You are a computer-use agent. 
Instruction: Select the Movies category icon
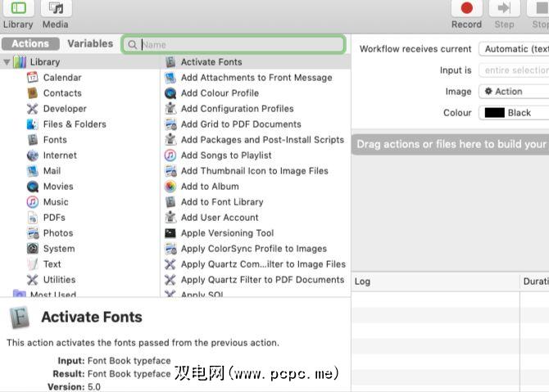[33, 187]
